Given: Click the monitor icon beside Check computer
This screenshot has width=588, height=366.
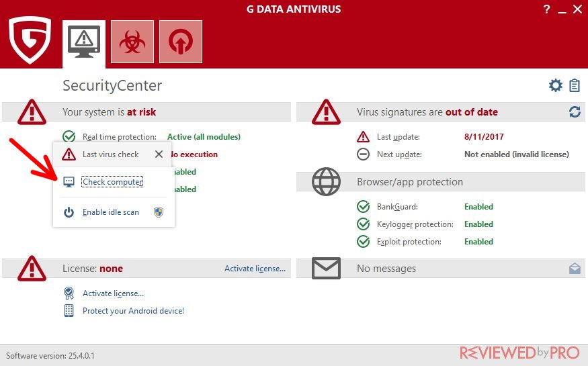Looking at the screenshot, I should pos(69,182).
